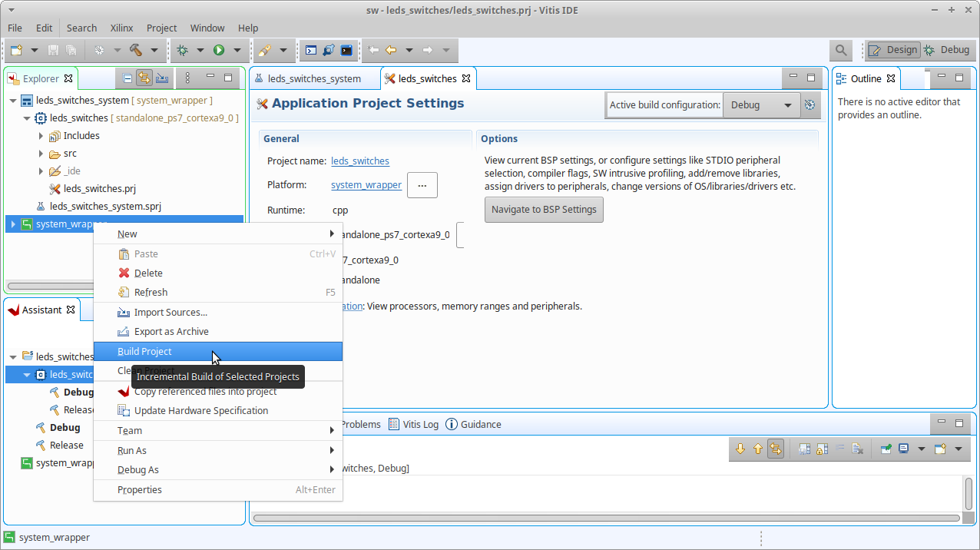Switch to the Debug perspective
Screen dimensions: 980x550
[x=947, y=50]
